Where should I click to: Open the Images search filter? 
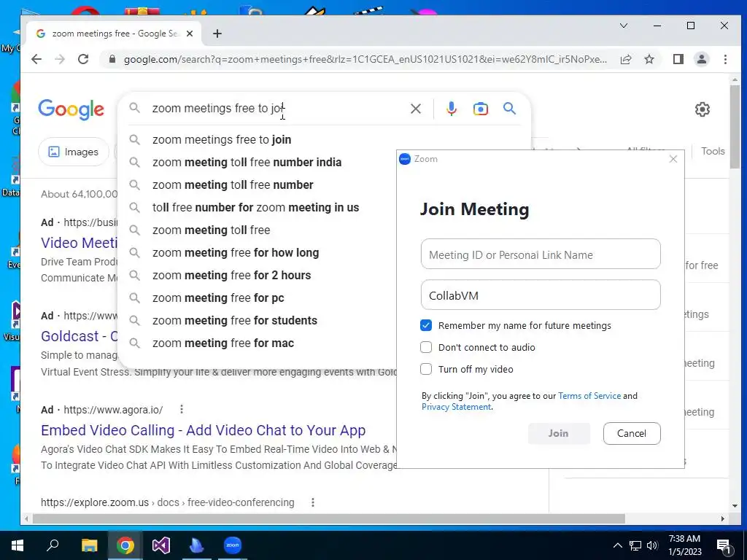click(74, 152)
